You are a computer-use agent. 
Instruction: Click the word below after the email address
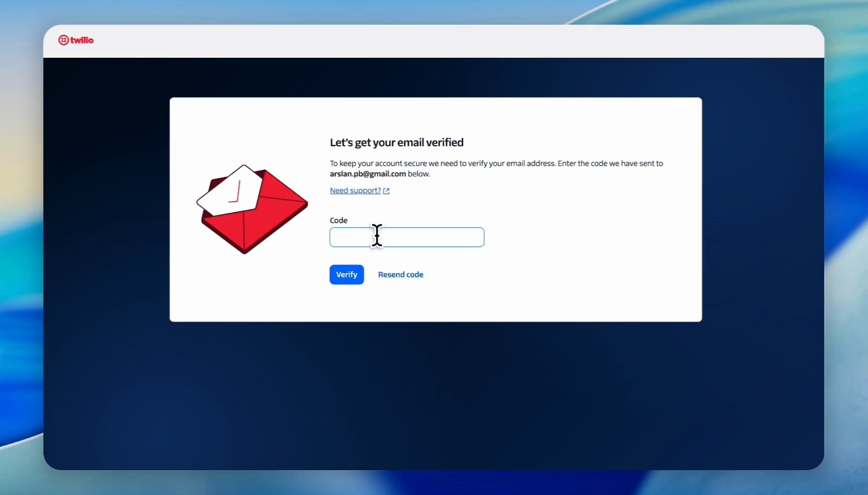pos(418,174)
